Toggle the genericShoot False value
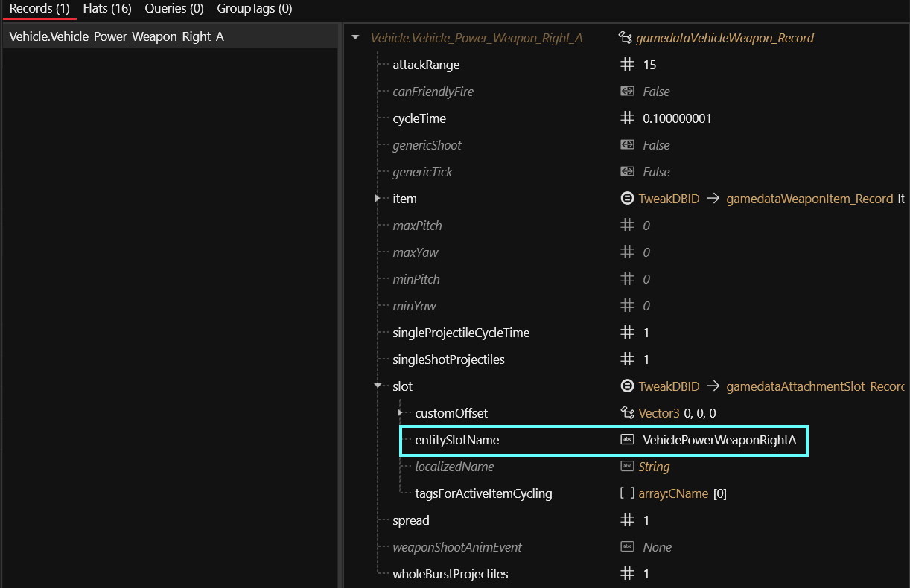Screen dimensions: 910x588 [x=656, y=145]
